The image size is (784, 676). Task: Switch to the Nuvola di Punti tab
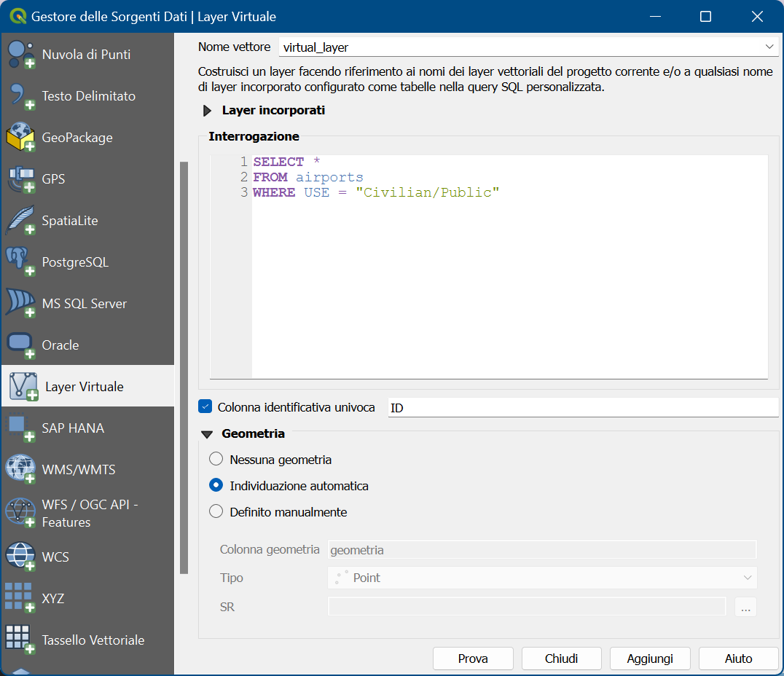[x=86, y=55]
